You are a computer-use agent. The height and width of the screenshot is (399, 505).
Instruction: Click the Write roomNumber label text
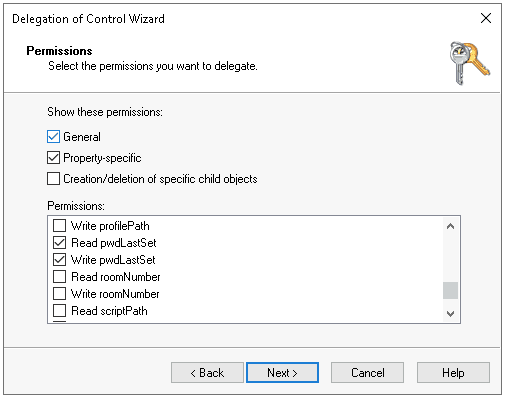(x=115, y=294)
